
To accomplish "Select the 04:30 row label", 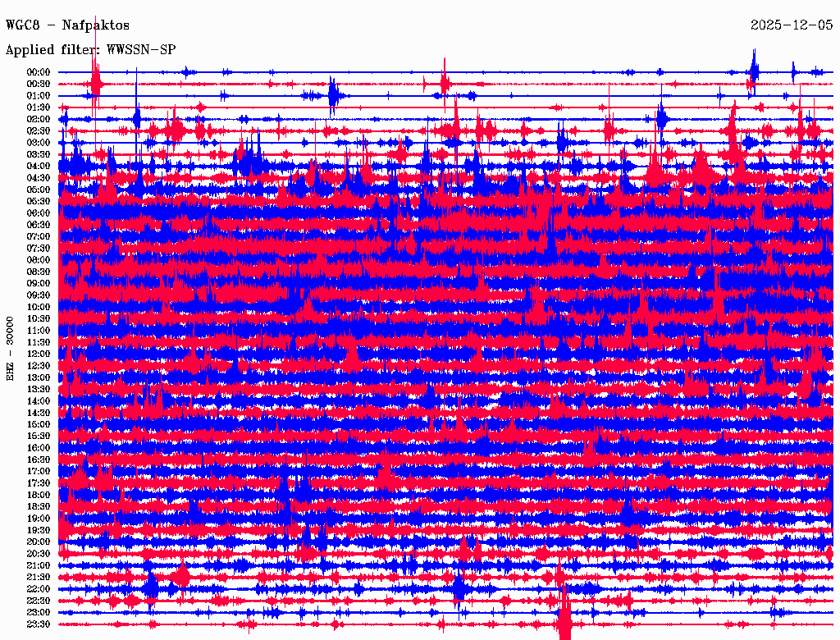I will tap(39, 177).
